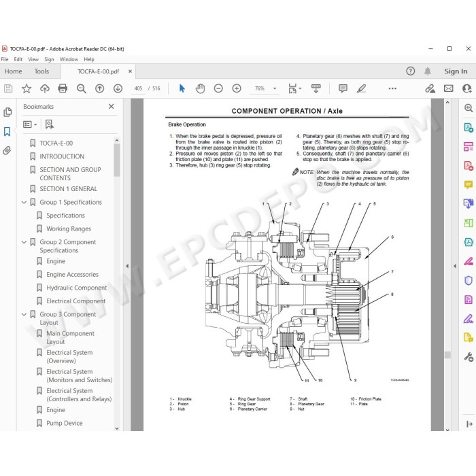The image size is (476, 476).
Task: Open notifications bell icon
Action: (x=428, y=71)
